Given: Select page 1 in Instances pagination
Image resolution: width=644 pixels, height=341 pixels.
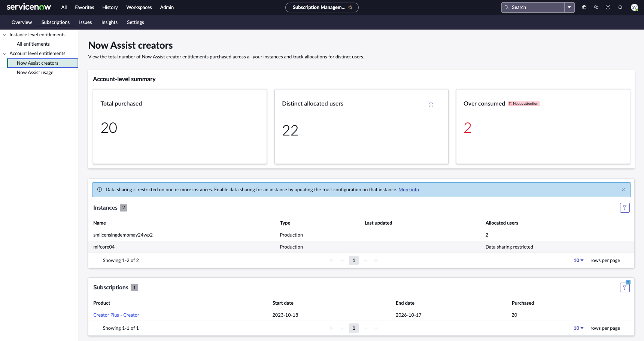Looking at the screenshot, I should pos(354,261).
